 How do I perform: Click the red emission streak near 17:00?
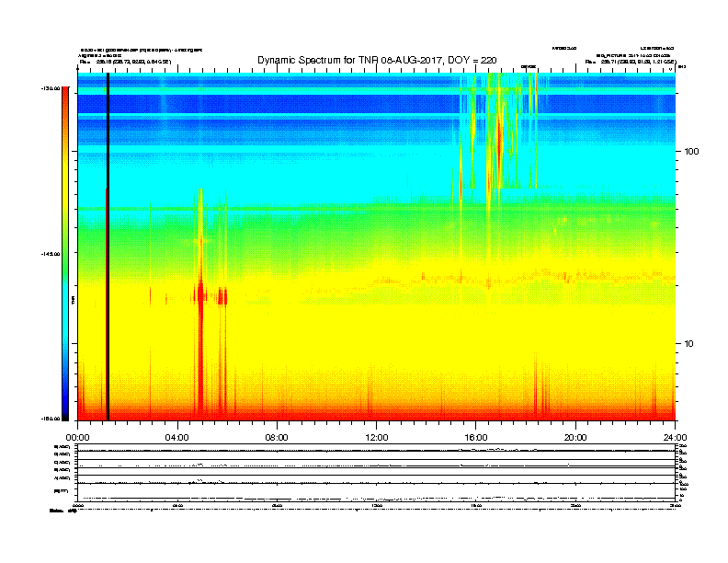pyautogui.click(x=499, y=139)
